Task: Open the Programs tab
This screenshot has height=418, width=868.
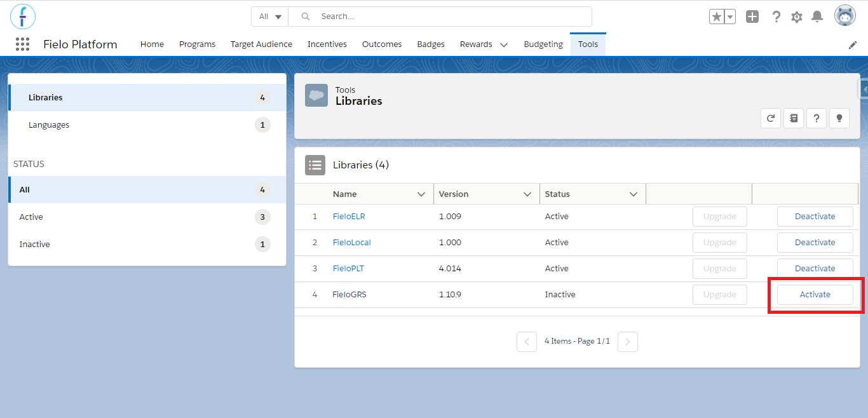Action: click(197, 44)
